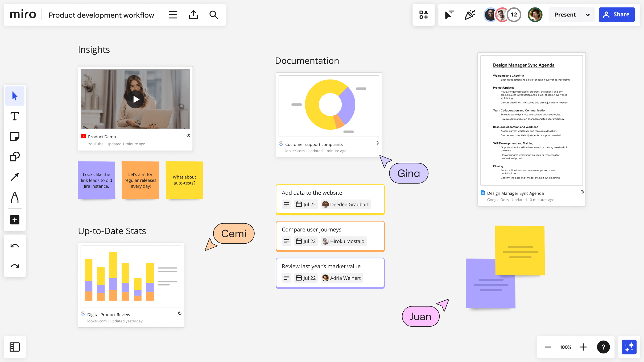Click the Undo icon
This screenshot has width=644, height=362.
pos(15,245)
